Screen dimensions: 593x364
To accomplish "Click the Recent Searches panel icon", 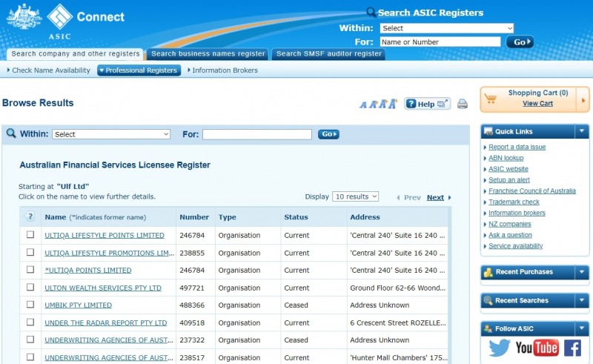I will pyautogui.click(x=488, y=300).
